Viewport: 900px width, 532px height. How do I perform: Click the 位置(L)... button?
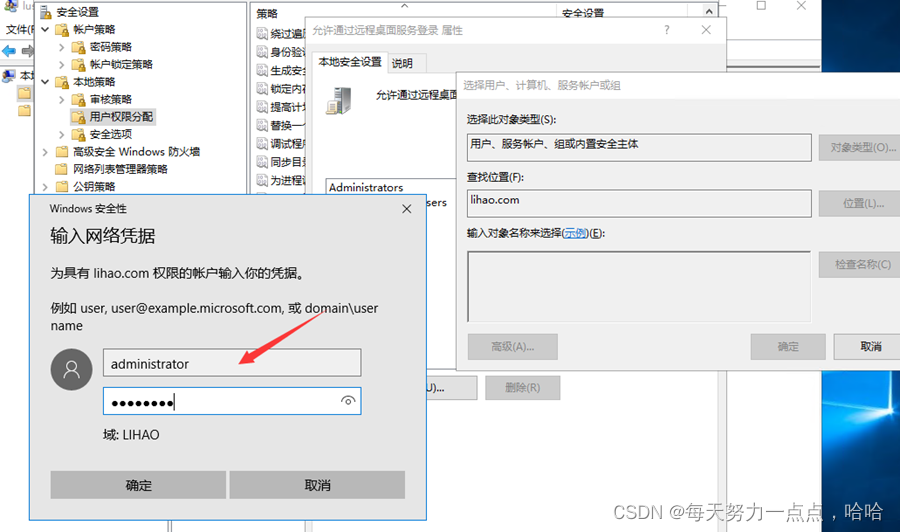pos(860,203)
